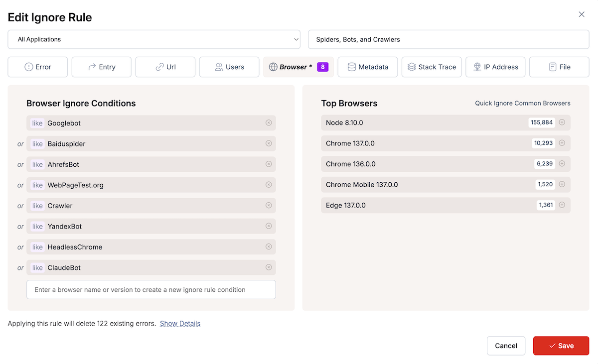Click Show Details link
The width and height of the screenshot is (598, 364).
pos(180,324)
